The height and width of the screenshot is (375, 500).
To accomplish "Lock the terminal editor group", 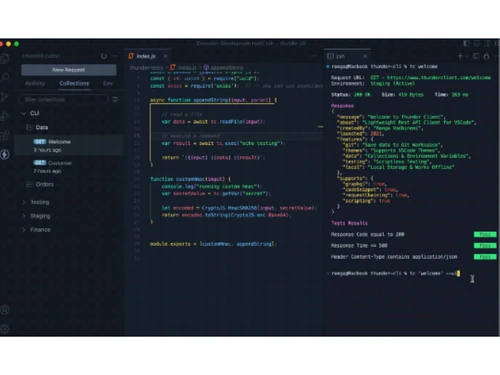I will click(x=486, y=56).
